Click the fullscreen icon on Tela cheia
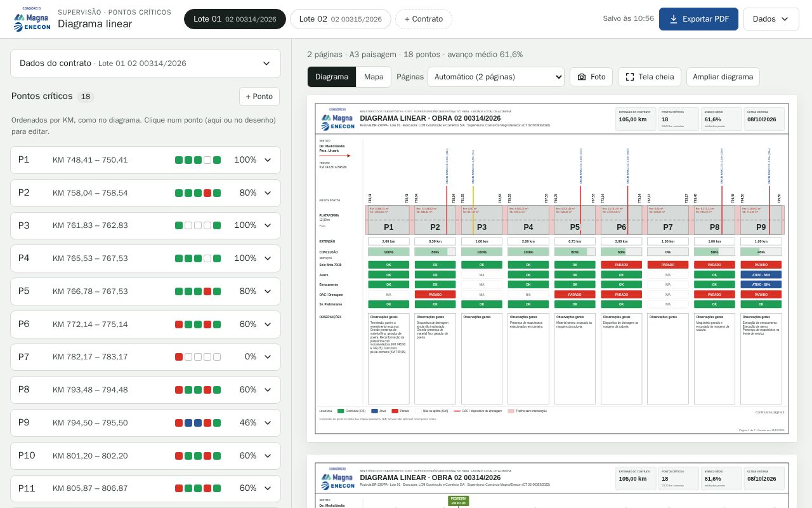This screenshot has height=508, width=812. (x=630, y=77)
